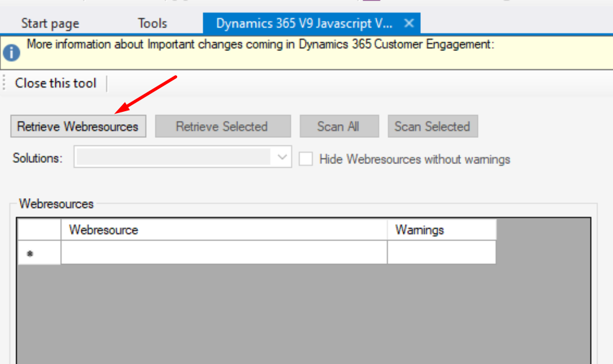Click Scan All button
Image resolution: width=613 pixels, height=364 pixels.
tap(339, 126)
